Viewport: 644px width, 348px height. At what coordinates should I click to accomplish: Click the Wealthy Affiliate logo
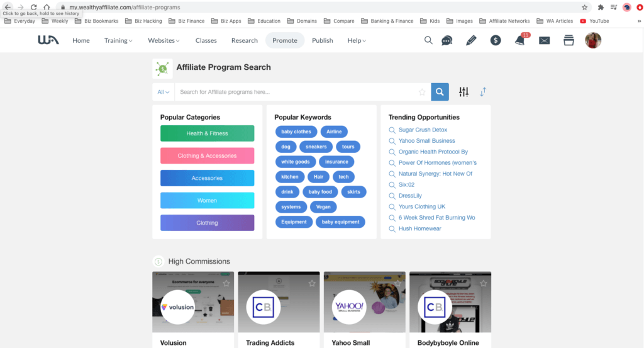coord(48,40)
